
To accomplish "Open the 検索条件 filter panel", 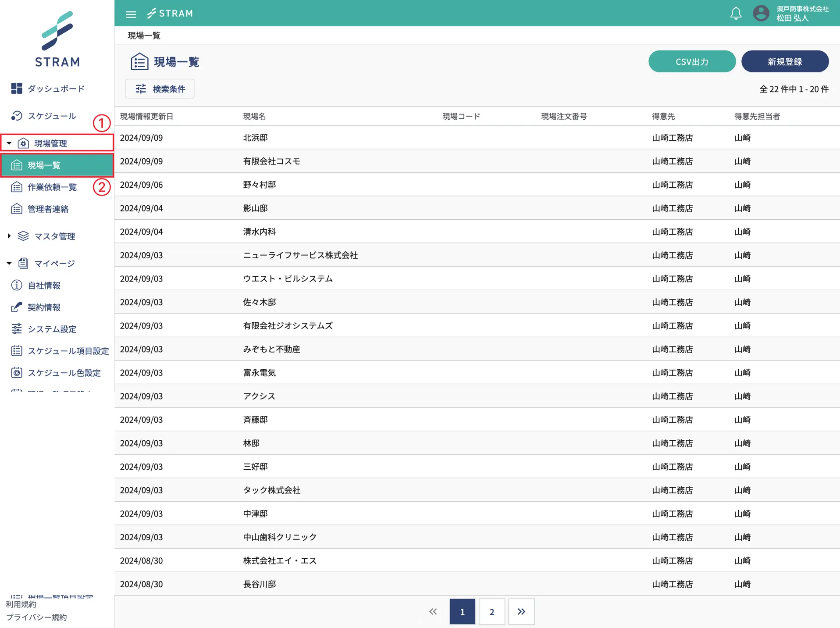I will [160, 89].
